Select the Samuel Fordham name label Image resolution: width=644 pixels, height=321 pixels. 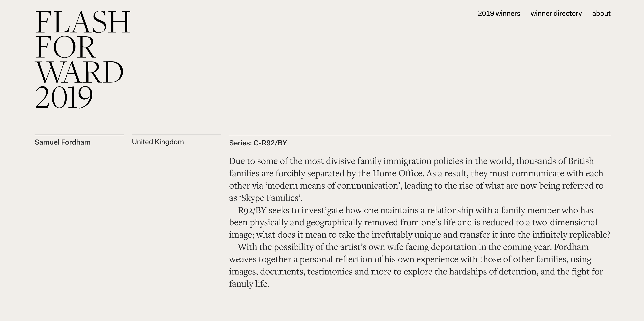click(x=63, y=142)
